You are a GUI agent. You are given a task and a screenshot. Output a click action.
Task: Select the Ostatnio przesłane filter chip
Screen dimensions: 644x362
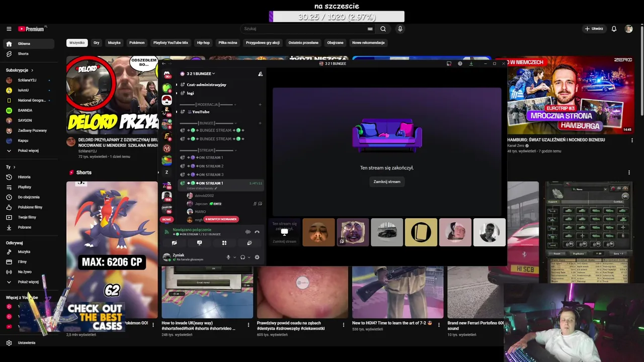[x=303, y=43]
